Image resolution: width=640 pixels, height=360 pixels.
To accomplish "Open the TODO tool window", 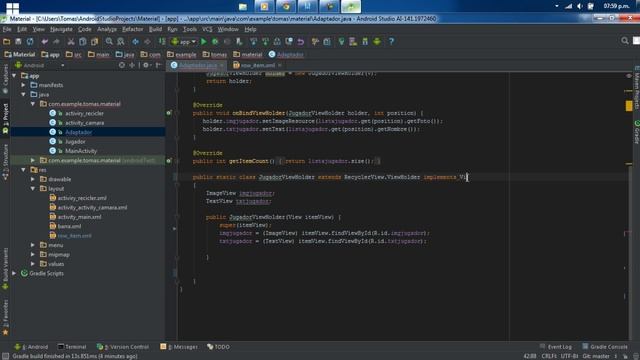I will pyautogui.click(x=218, y=347).
